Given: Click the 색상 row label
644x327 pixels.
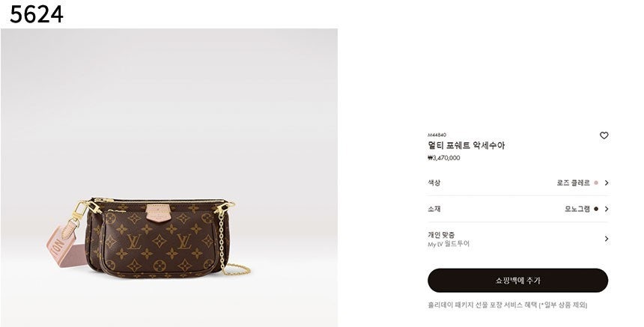Looking at the screenshot, I should (x=434, y=183).
